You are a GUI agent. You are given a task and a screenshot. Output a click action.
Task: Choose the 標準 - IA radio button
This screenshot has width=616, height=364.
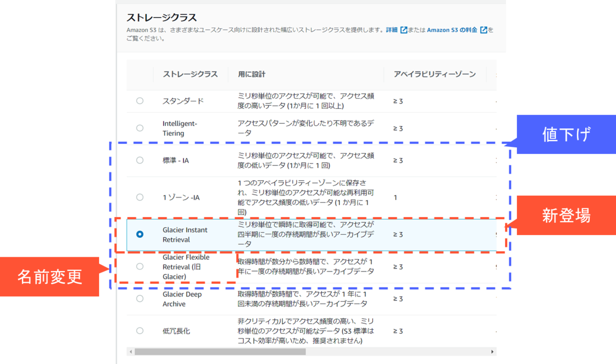[140, 160]
